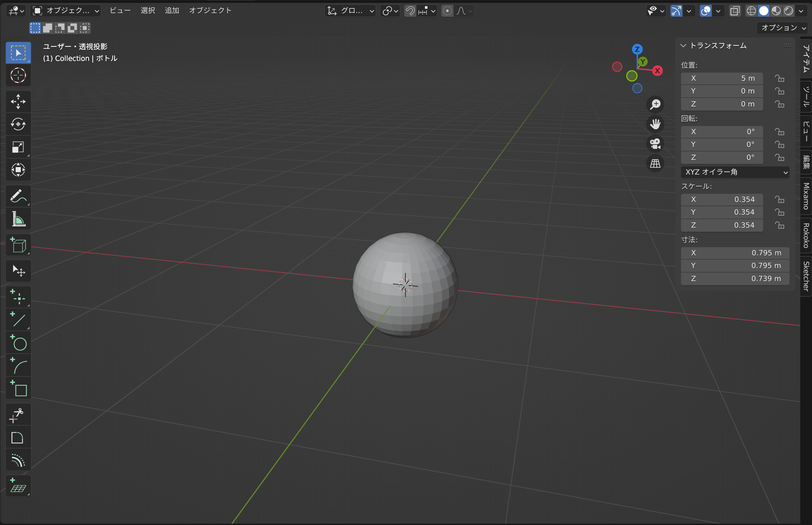Click the add arc sketch tool
The height and width of the screenshot is (525, 812).
19,365
